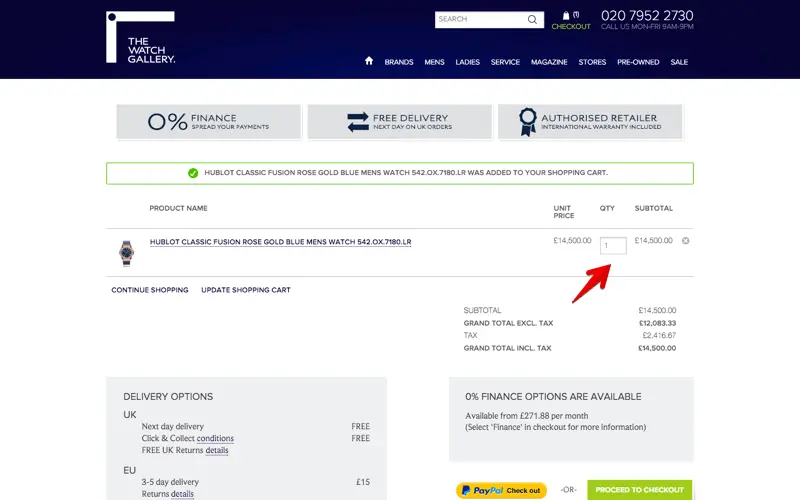This screenshot has height=500, width=800.
Task: Click the Free Delivery banner
Action: click(x=400, y=122)
